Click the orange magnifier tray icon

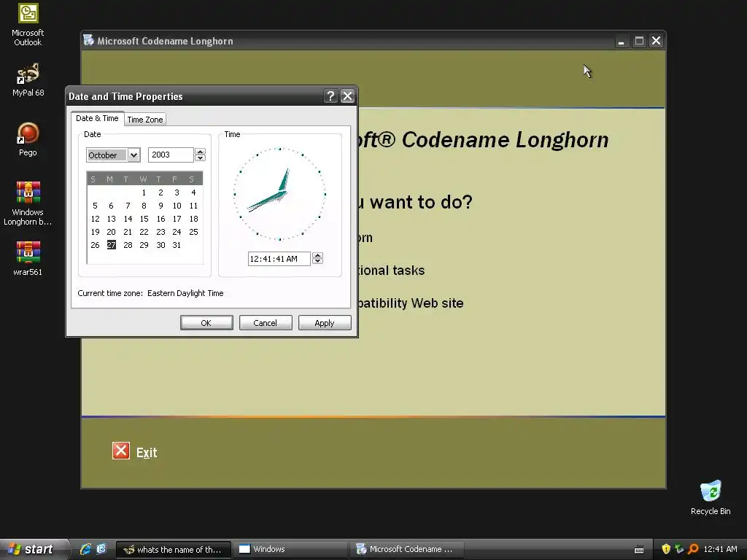693,549
